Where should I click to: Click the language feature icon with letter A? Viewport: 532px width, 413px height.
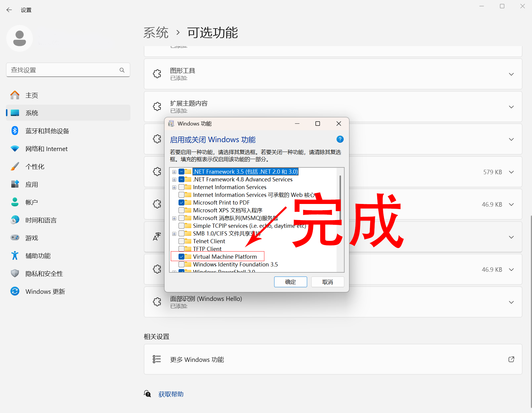click(x=157, y=237)
